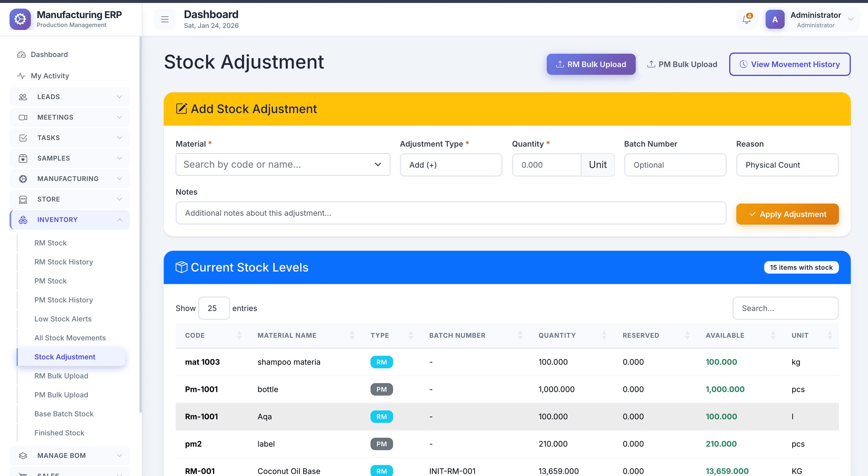The height and width of the screenshot is (476, 868).
Task: Click the Administrator avatar icon
Action: (775, 20)
